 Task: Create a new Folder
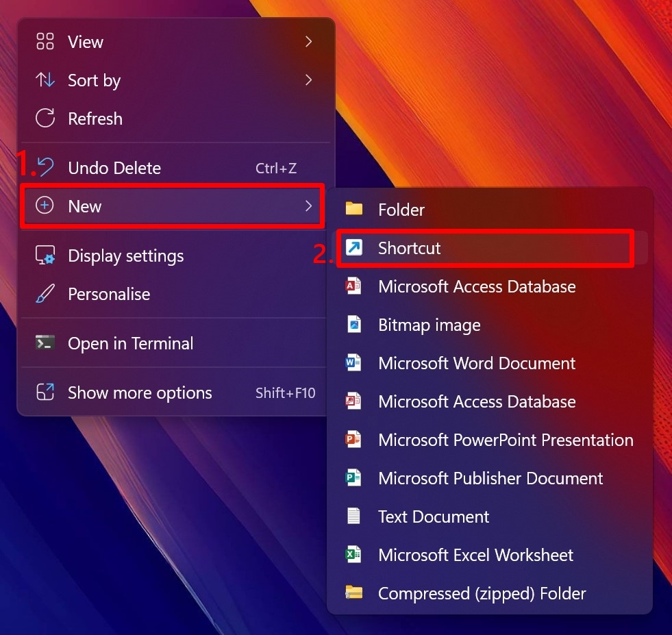coord(401,210)
